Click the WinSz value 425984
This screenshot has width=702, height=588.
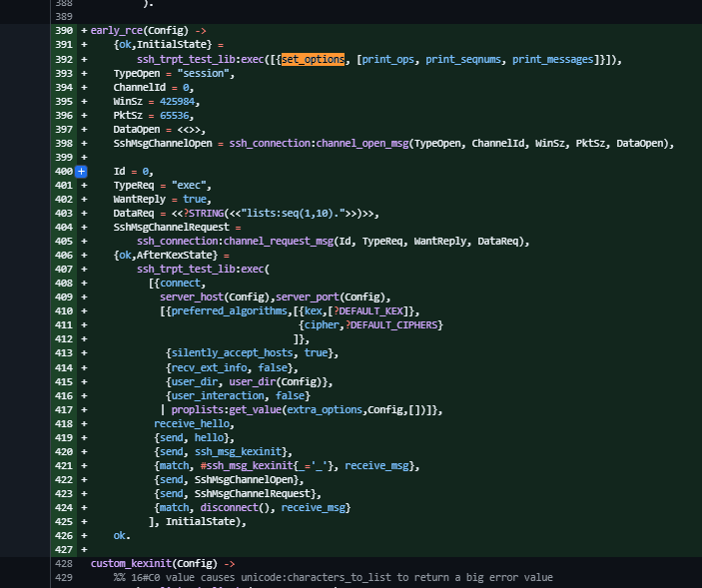click(178, 102)
